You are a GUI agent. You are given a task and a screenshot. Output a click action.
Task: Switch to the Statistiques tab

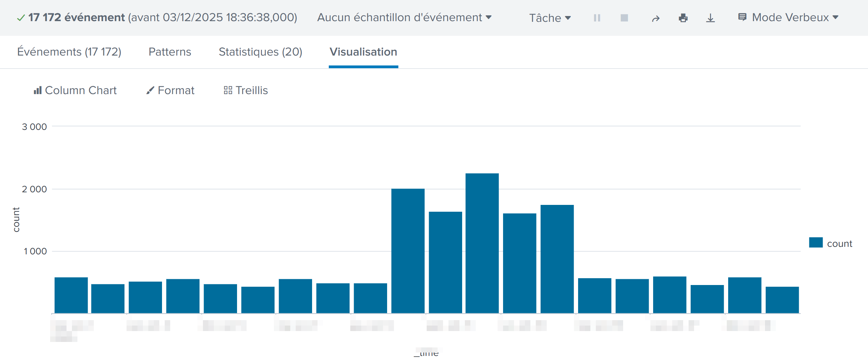pos(260,51)
